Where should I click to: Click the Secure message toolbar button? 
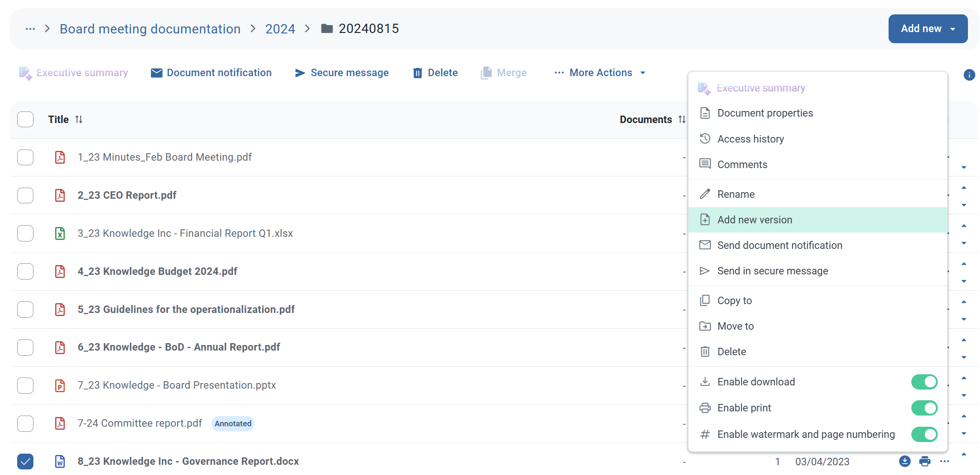tap(342, 73)
